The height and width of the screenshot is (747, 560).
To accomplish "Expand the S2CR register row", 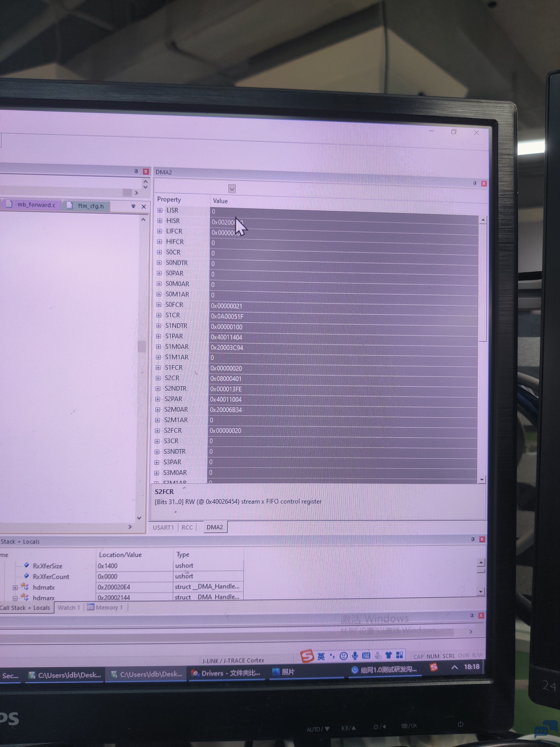I will coord(158,378).
